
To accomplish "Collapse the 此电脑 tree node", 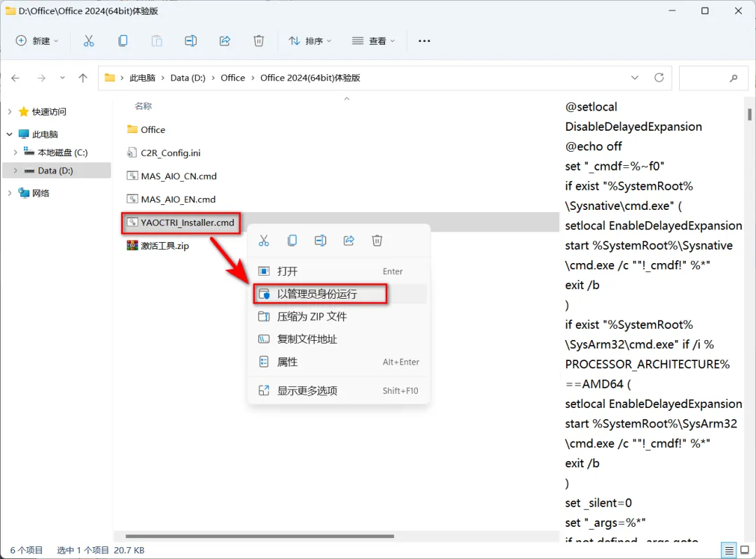I will pos(10,134).
